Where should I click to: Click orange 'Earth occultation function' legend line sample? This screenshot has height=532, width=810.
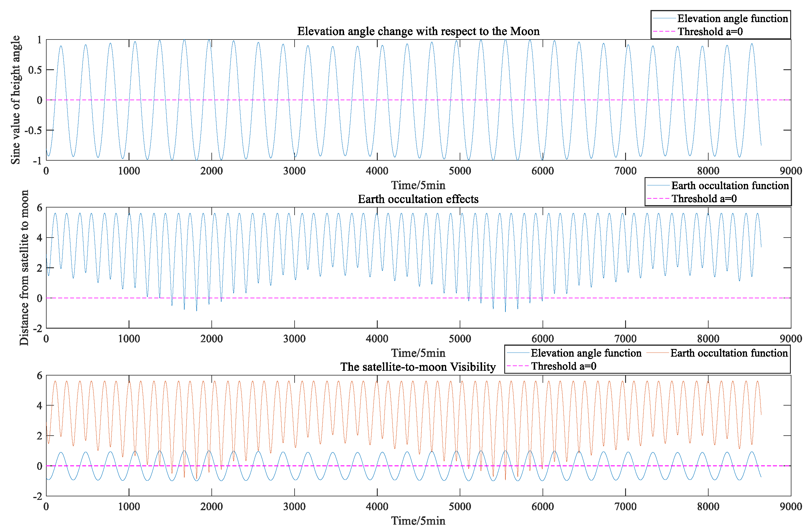coord(658,353)
